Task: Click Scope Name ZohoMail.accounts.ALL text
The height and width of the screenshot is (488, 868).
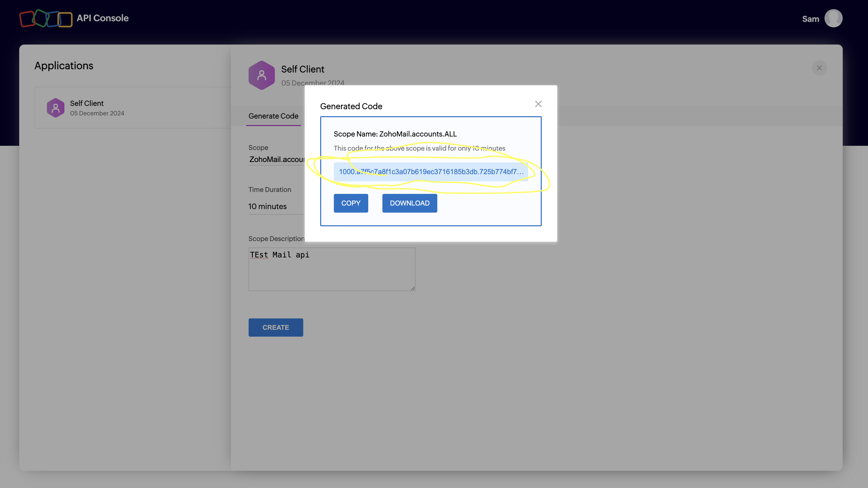Action: point(395,134)
